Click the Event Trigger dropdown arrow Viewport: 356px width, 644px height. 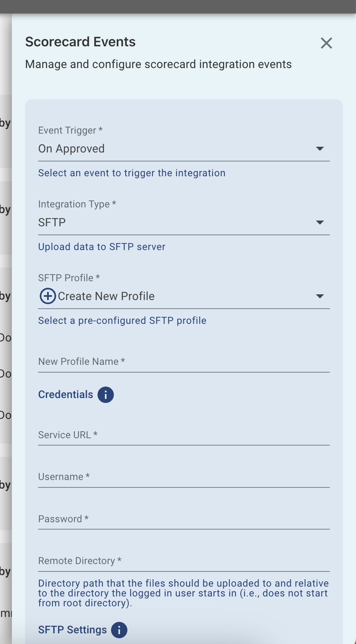320,149
